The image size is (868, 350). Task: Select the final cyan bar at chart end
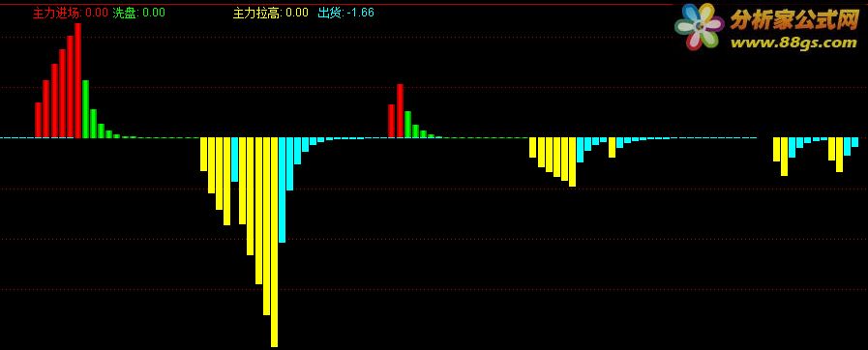pos(854,142)
